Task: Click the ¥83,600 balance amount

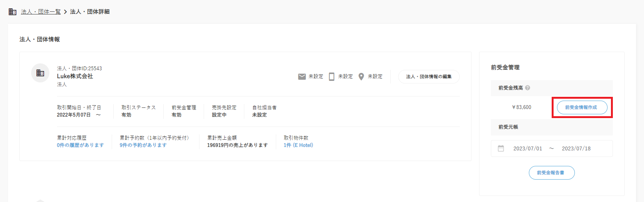Action: point(521,107)
